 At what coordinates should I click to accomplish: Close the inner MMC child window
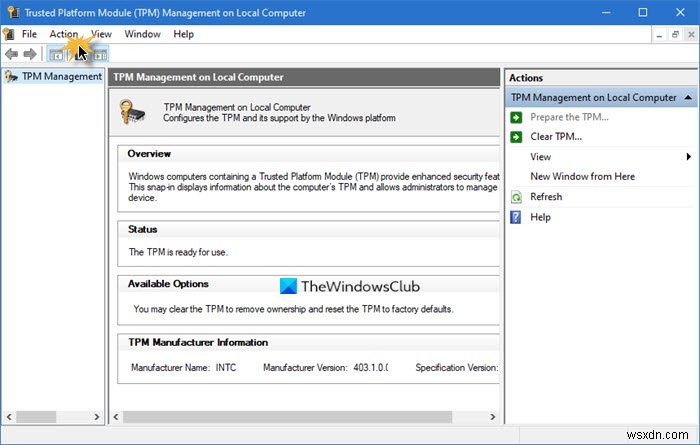click(691, 35)
